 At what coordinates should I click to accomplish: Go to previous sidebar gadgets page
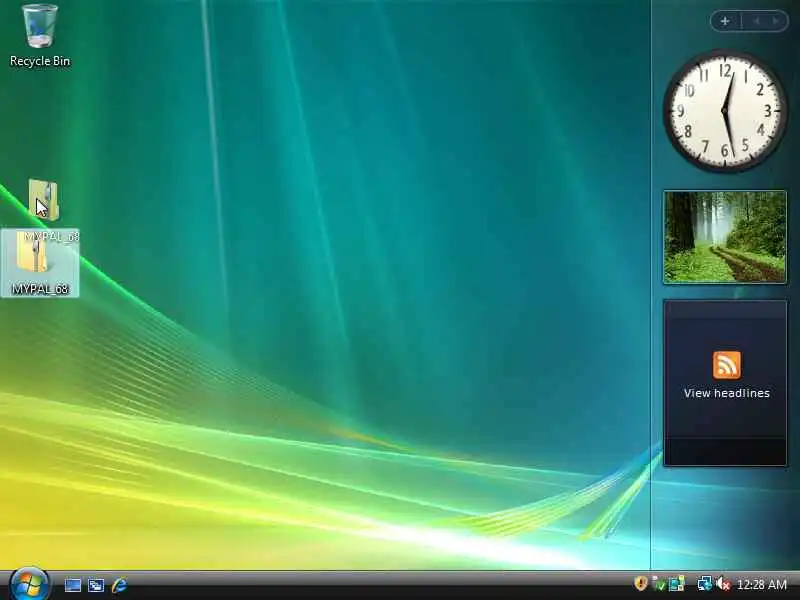click(x=756, y=21)
